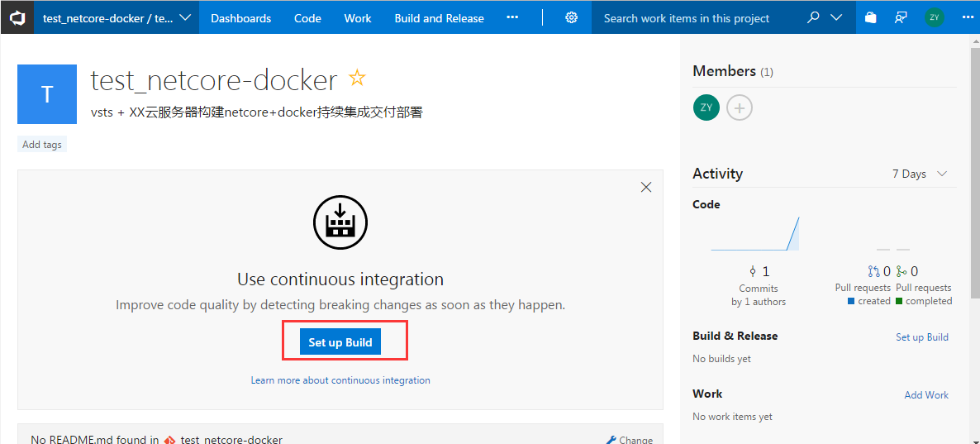
Task: Show more hubs via navigation ellipsis
Action: point(512,17)
